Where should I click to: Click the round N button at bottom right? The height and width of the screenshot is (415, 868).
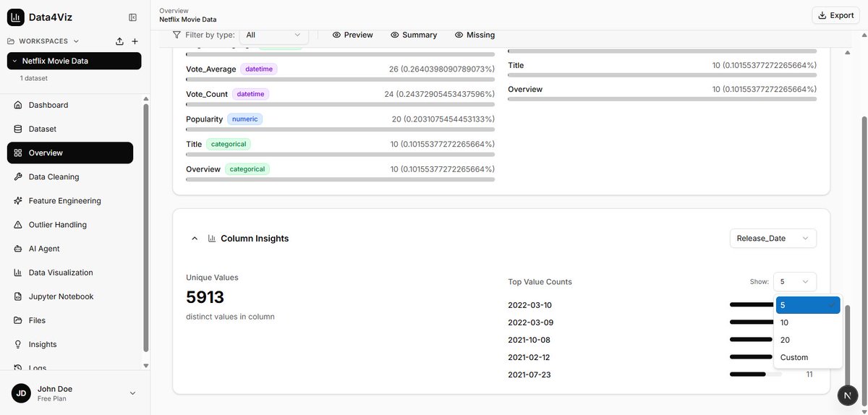[x=847, y=395]
